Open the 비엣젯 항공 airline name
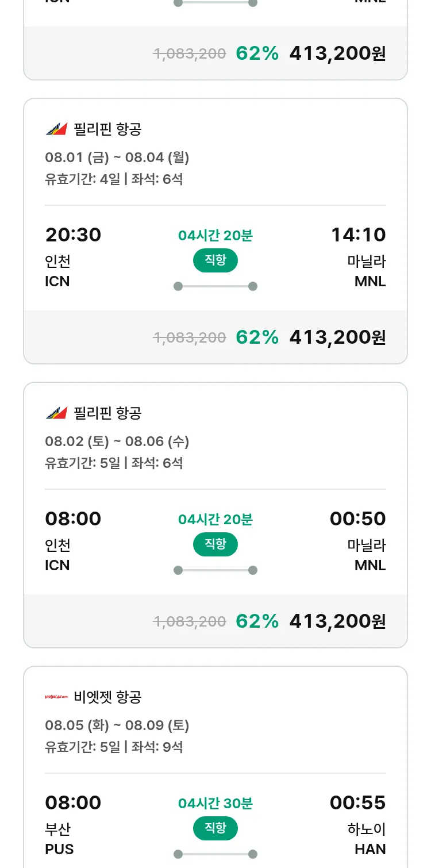The width and height of the screenshot is (431, 868). (107, 697)
